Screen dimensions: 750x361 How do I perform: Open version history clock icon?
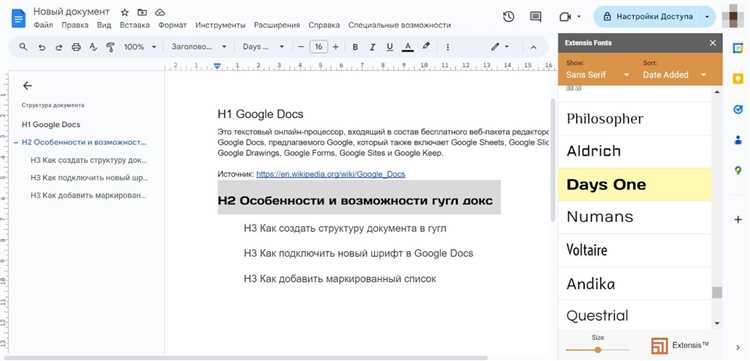(x=508, y=17)
